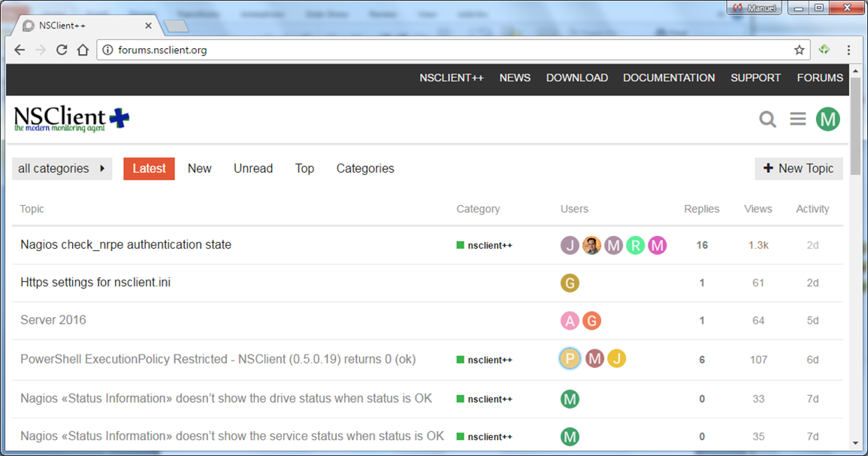The height and width of the screenshot is (456, 868).
Task: Click green R avatar on check_nrpe topic
Action: pos(636,245)
